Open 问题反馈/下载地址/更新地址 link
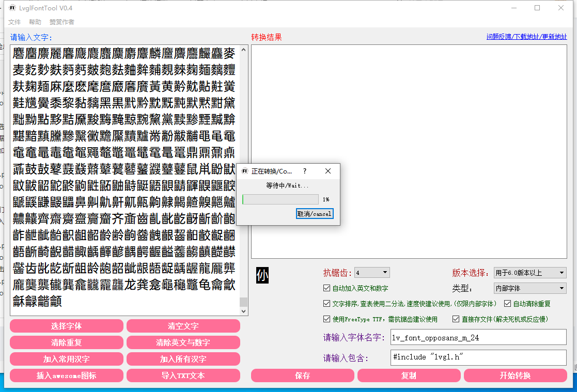 coord(526,37)
